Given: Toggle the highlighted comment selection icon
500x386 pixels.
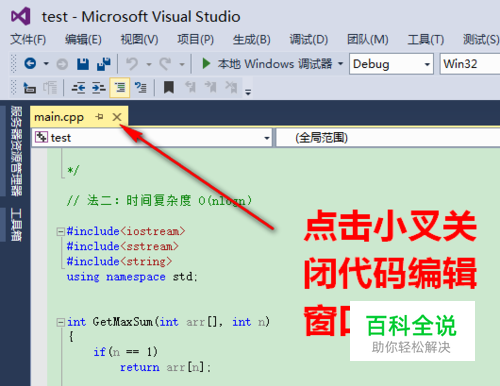Looking at the screenshot, I should tap(120, 88).
